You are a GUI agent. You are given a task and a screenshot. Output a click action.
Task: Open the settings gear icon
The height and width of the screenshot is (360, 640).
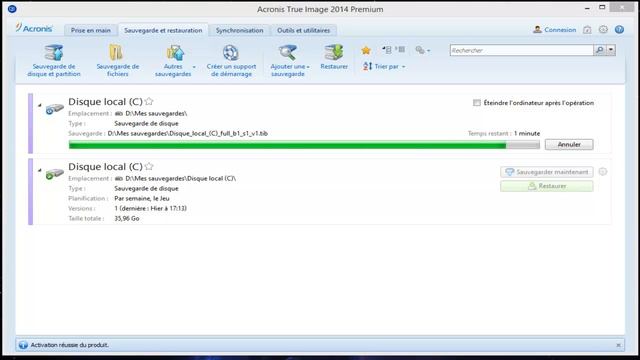603,29
